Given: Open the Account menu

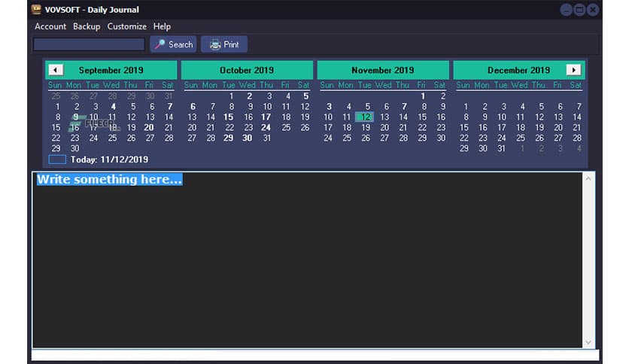Looking at the screenshot, I should [50, 26].
